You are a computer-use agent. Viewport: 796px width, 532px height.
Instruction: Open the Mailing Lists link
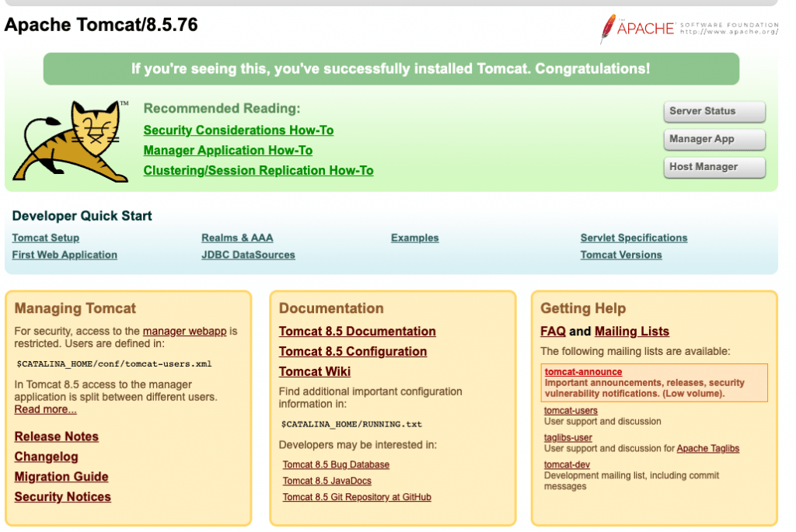[x=632, y=332]
